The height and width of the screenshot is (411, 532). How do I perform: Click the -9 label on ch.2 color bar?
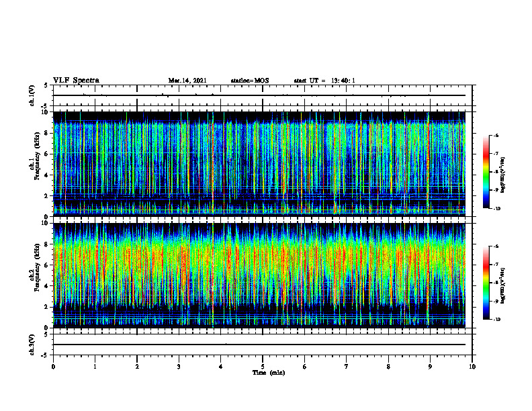(496, 301)
